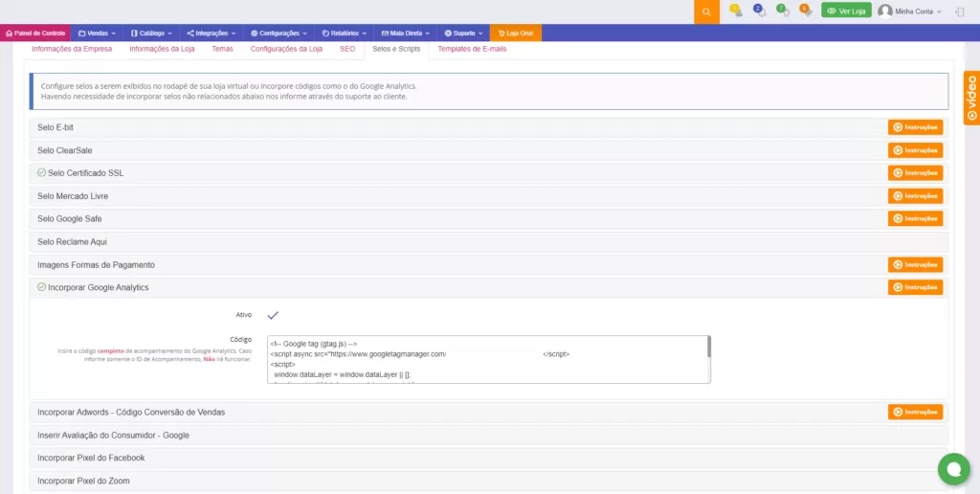Click the logout door icon

[x=960, y=11]
